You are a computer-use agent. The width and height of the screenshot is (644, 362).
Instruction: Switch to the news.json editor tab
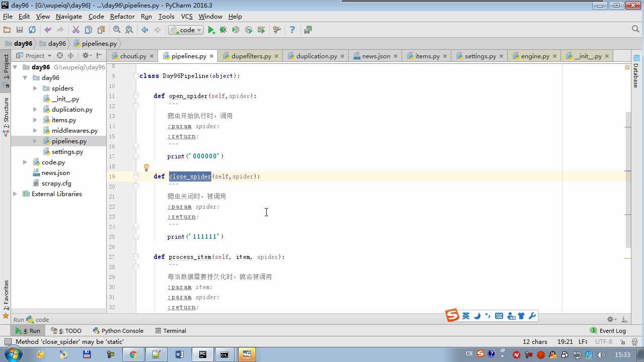coord(376,56)
